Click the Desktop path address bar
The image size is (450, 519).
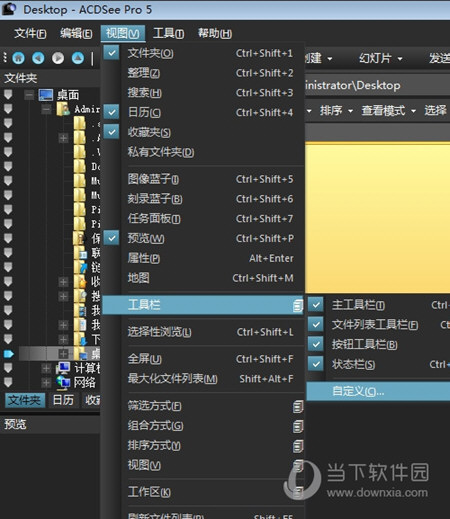[x=377, y=86]
